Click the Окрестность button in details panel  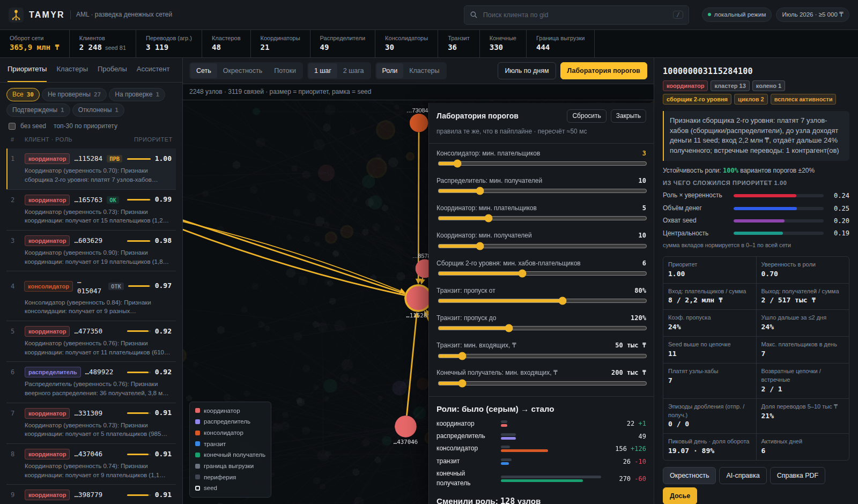pos(689,476)
